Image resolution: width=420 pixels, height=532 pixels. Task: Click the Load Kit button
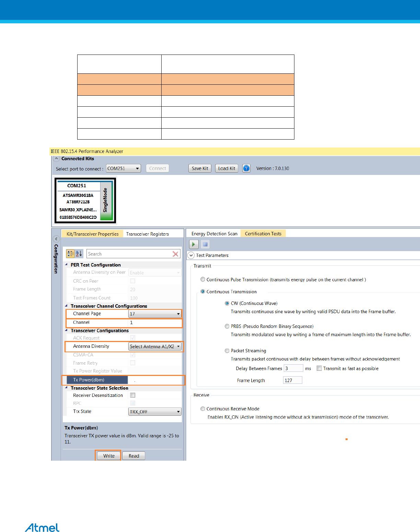pos(227,168)
